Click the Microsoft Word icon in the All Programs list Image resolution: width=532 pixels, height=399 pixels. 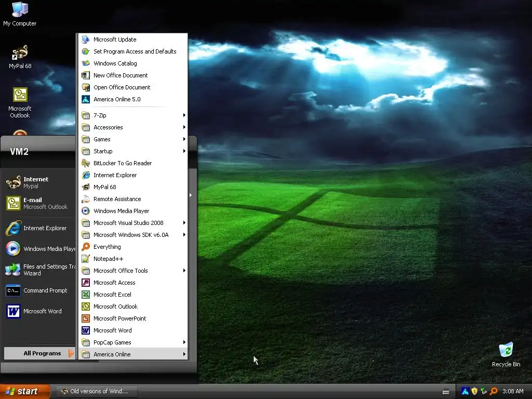coord(86,330)
